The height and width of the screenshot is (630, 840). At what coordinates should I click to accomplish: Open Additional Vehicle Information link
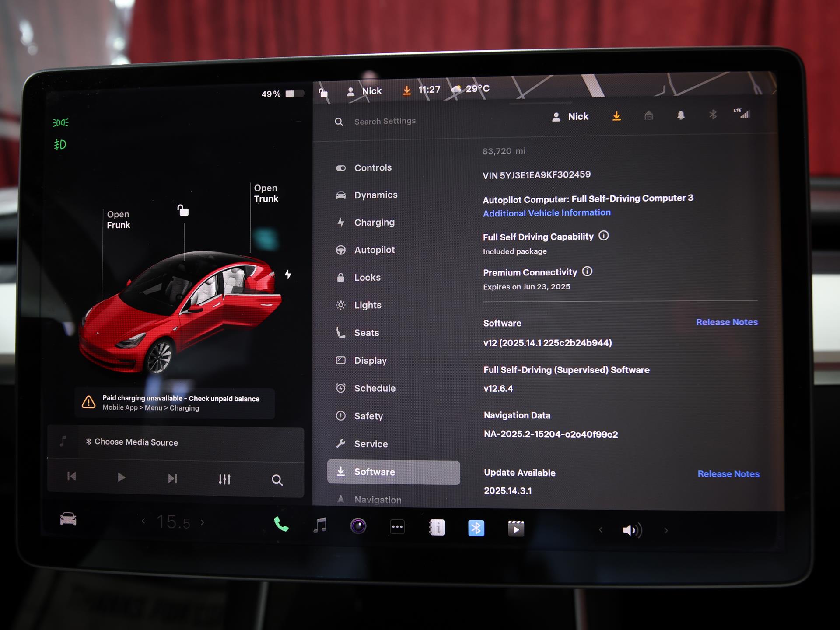tap(547, 213)
